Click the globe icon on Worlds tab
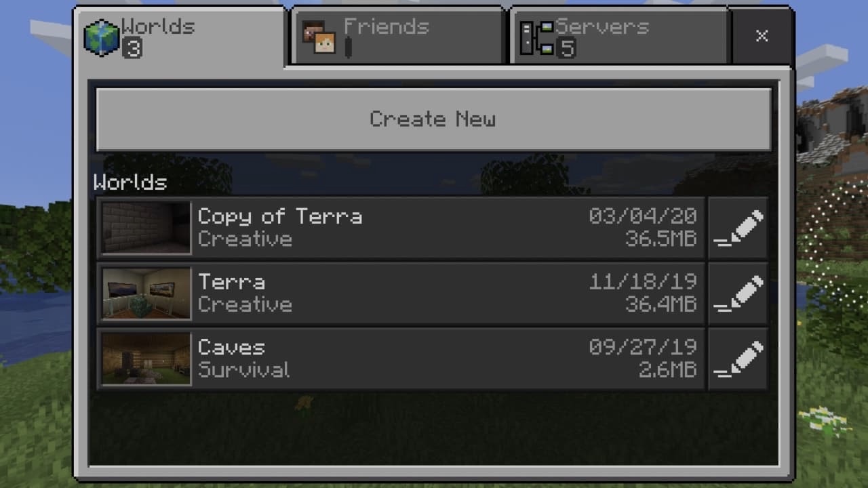 click(x=101, y=37)
